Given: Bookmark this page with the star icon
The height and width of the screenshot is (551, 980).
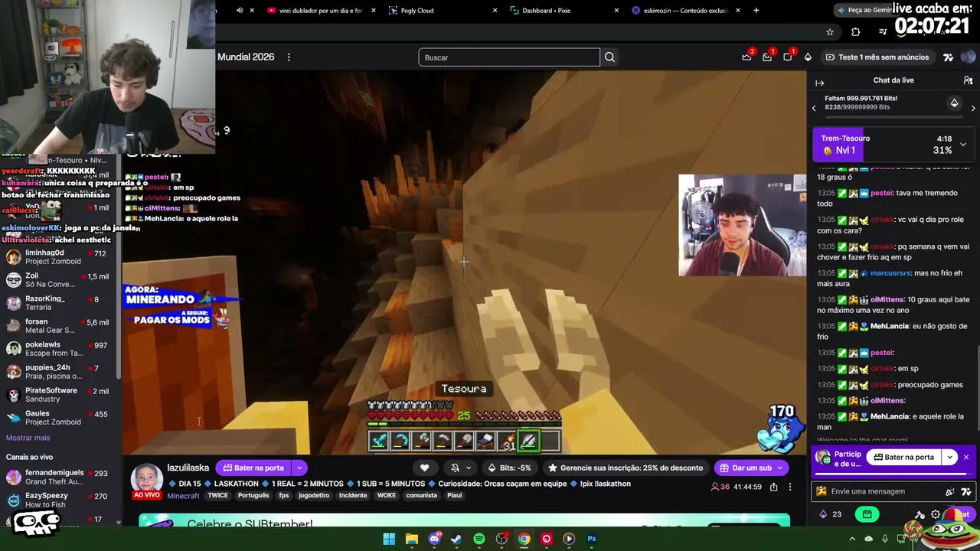Looking at the screenshot, I should (830, 32).
